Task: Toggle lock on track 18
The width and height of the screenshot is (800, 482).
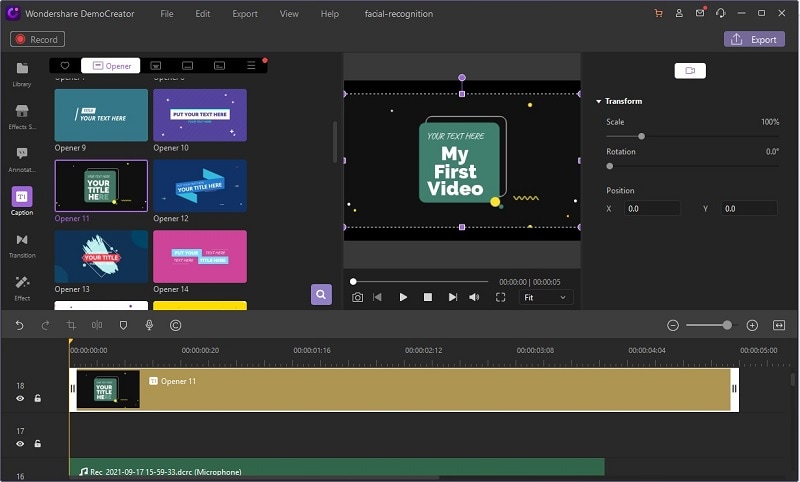Action: pyautogui.click(x=38, y=398)
